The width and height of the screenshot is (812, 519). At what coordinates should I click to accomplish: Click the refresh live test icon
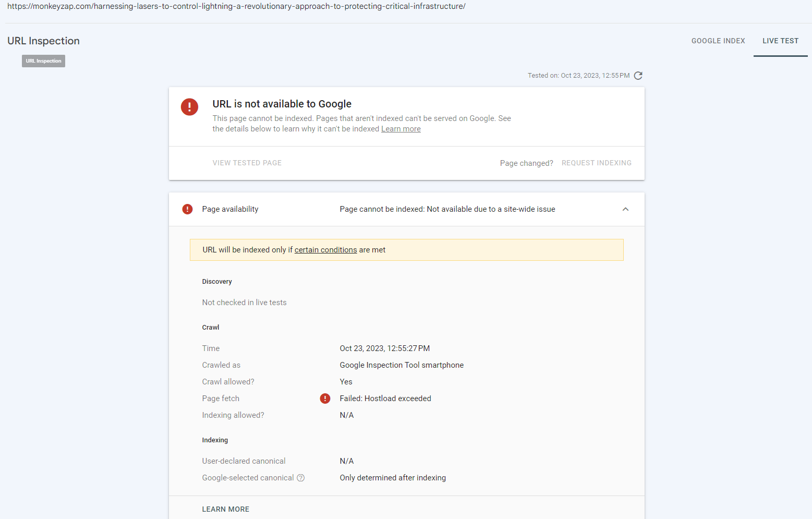pos(638,76)
